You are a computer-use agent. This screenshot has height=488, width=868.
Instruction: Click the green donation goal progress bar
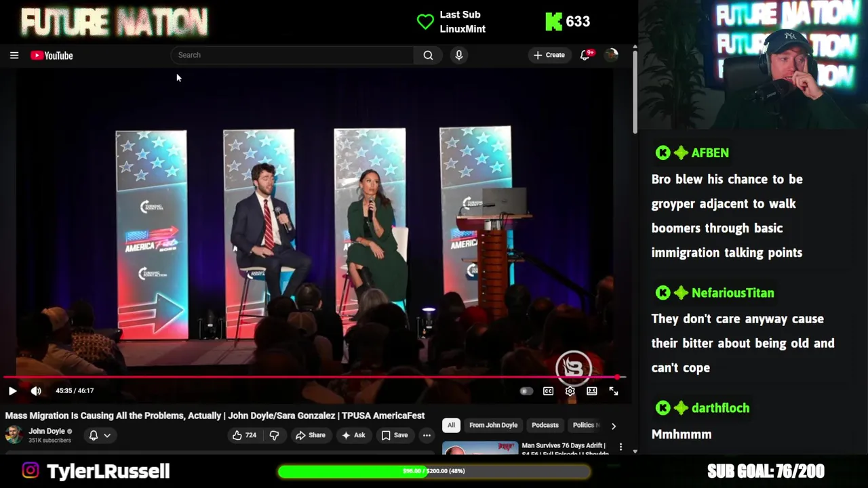[x=434, y=471]
